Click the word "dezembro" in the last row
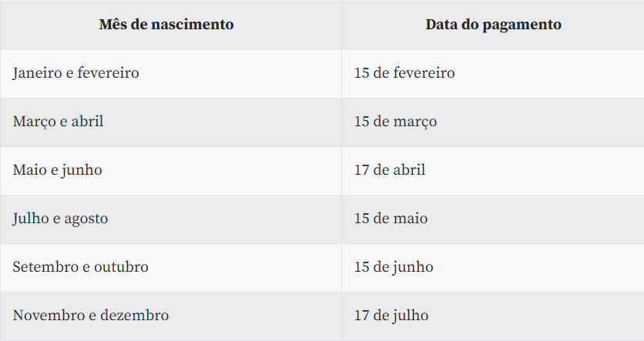Viewport: 644px width, 341px height. pos(138,316)
